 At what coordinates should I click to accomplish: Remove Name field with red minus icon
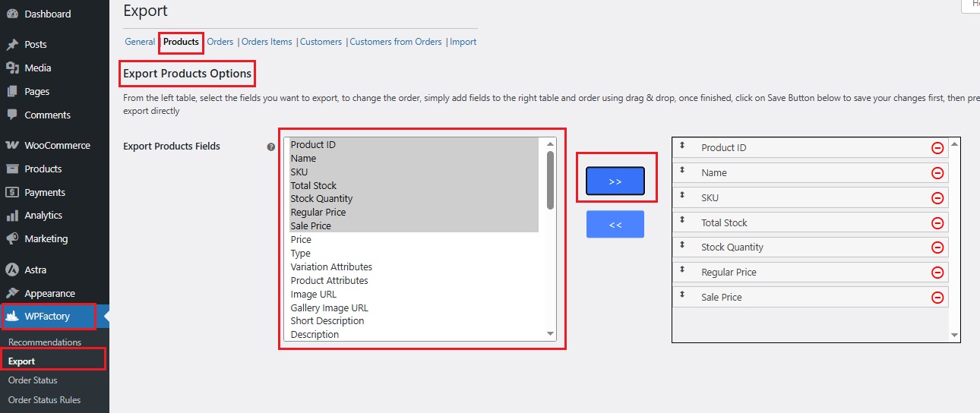[x=937, y=173]
